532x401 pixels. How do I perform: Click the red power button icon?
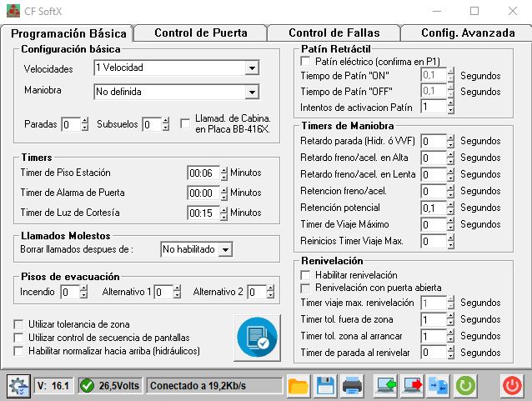(x=512, y=386)
